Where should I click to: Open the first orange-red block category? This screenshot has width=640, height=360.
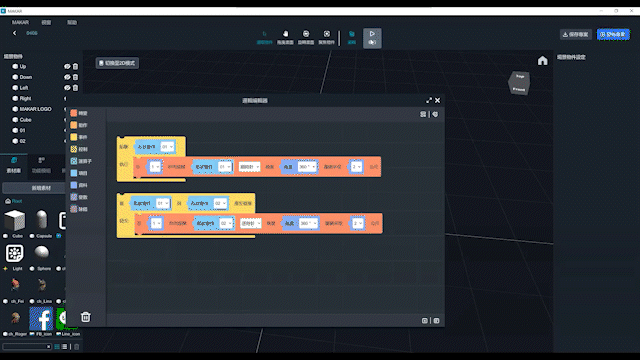(79, 113)
